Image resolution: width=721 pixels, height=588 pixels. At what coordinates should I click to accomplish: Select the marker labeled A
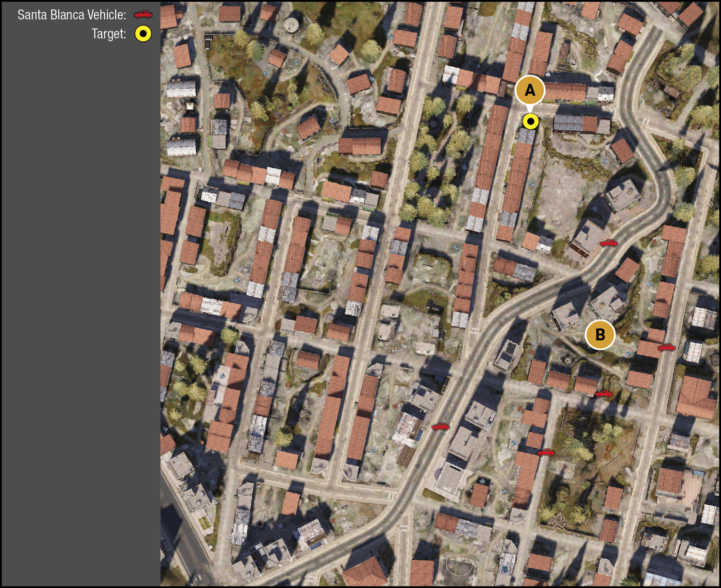click(530, 90)
